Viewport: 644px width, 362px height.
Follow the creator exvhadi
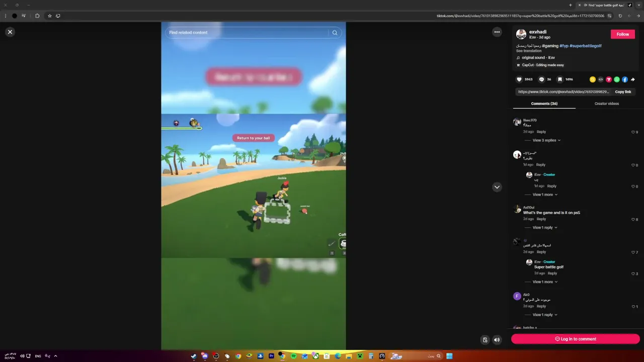pos(623,34)
